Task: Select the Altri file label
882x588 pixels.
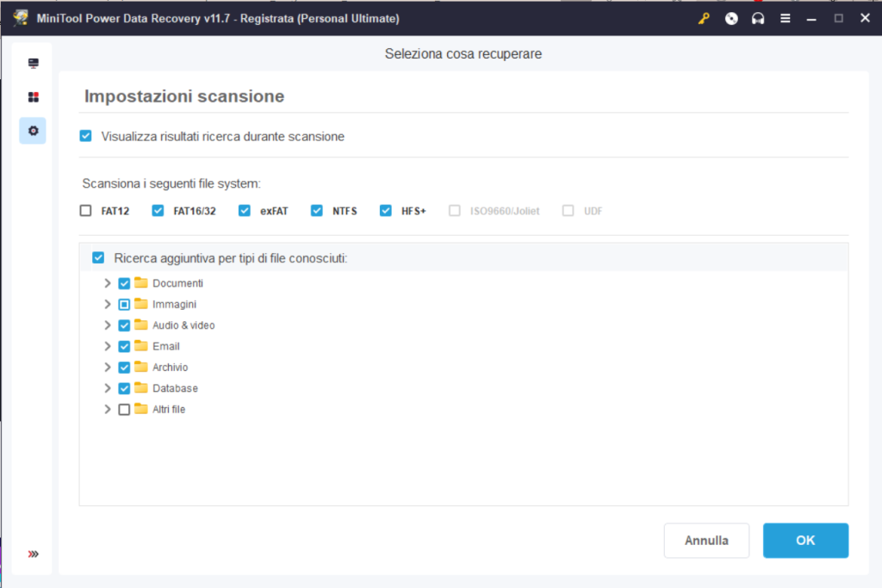Action: tap(169, 410)
